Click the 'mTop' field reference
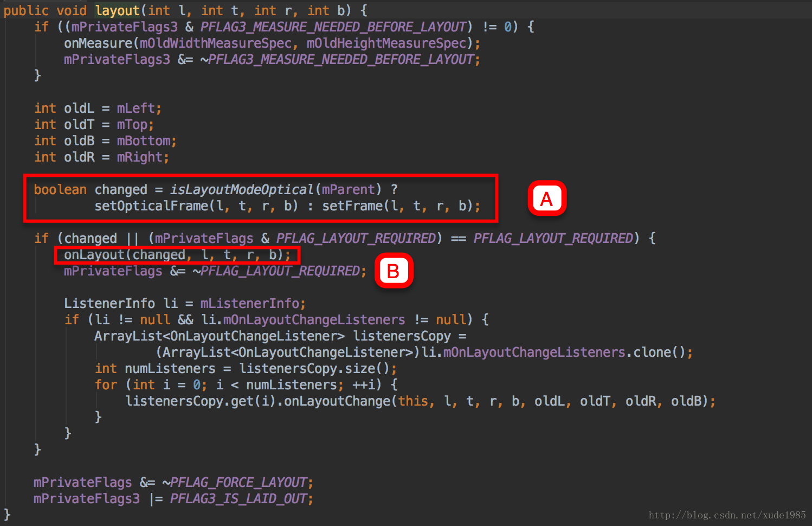 (132, 125)
